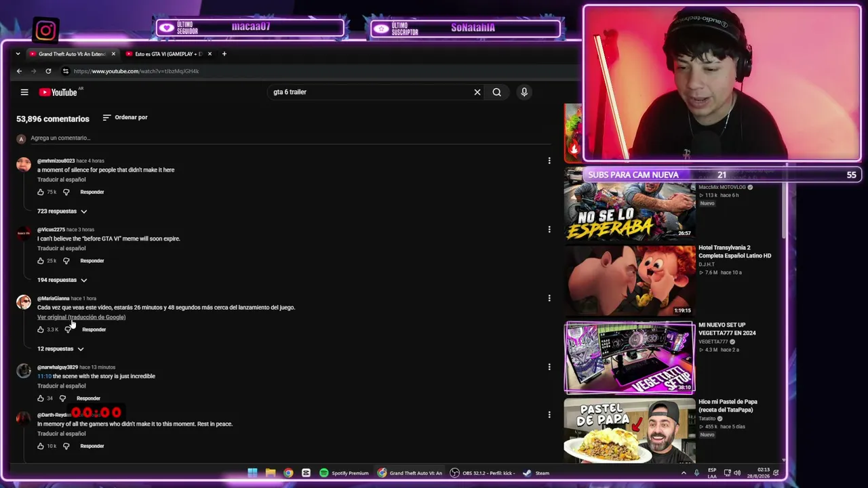This screenshot has height=488, width=868.
Task: Dislike the 'before GTA VI meme' comment
Action: point(66,261)
